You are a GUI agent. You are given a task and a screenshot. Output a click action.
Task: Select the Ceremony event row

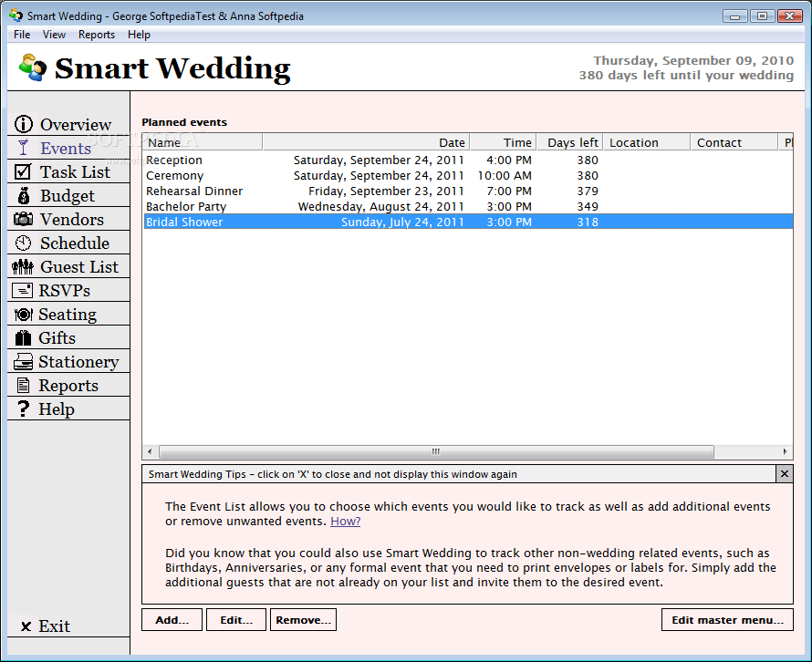click(468, 175)
